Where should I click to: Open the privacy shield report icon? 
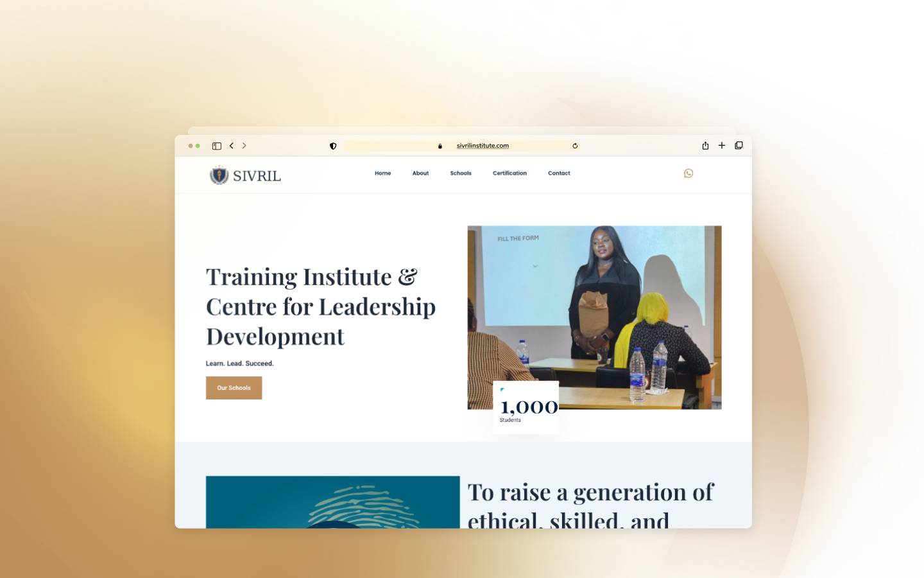[333, 146]
